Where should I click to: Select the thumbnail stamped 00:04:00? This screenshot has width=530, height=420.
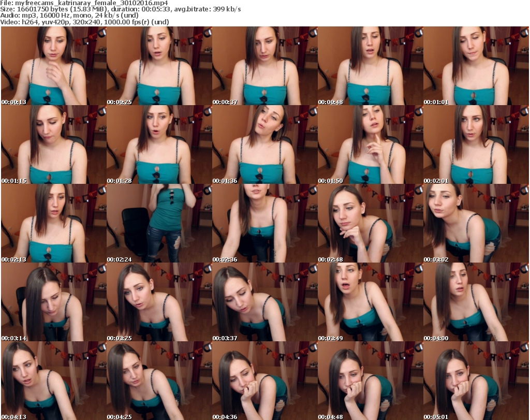[476, 302]
